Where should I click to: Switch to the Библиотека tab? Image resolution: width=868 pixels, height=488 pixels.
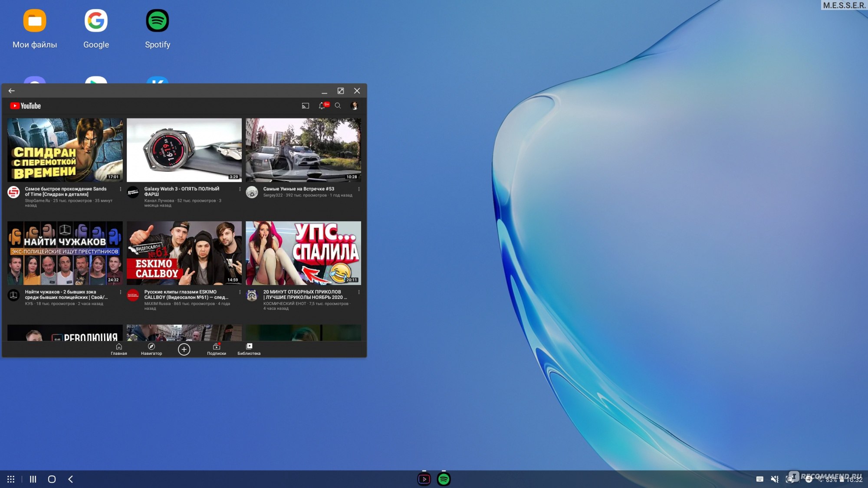[x=249, y=349]
